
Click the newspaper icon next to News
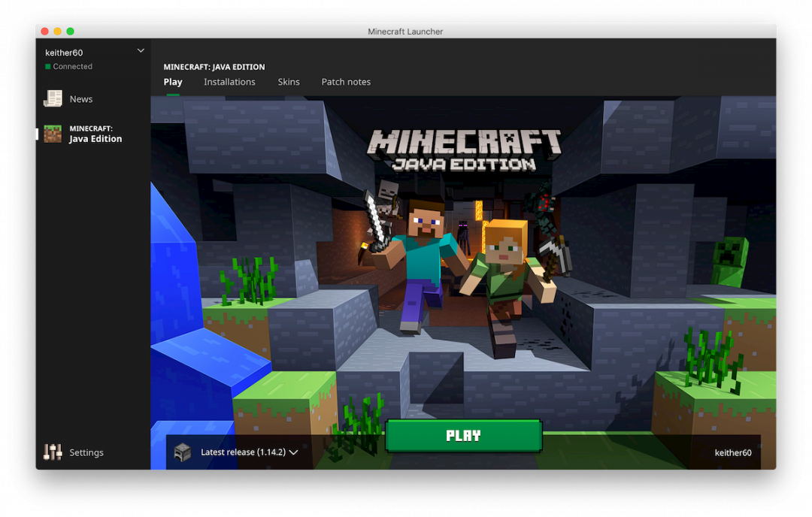tap(53, 98)
